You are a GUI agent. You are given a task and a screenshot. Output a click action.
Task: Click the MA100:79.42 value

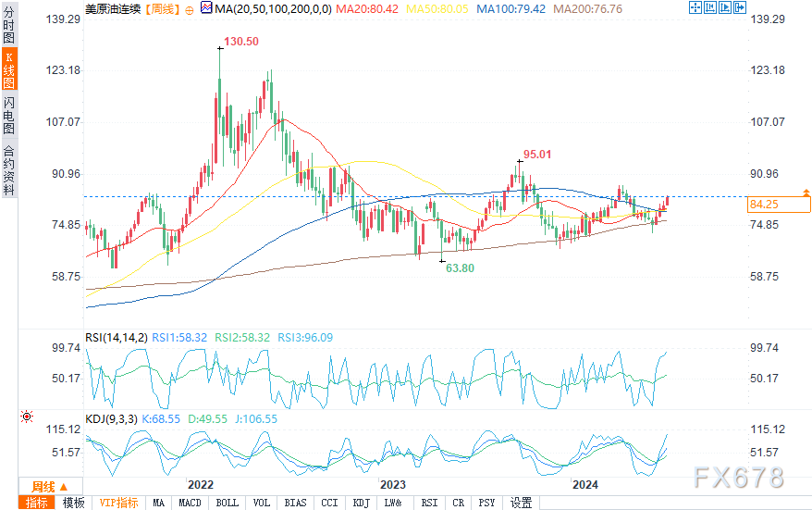(511, 9)
